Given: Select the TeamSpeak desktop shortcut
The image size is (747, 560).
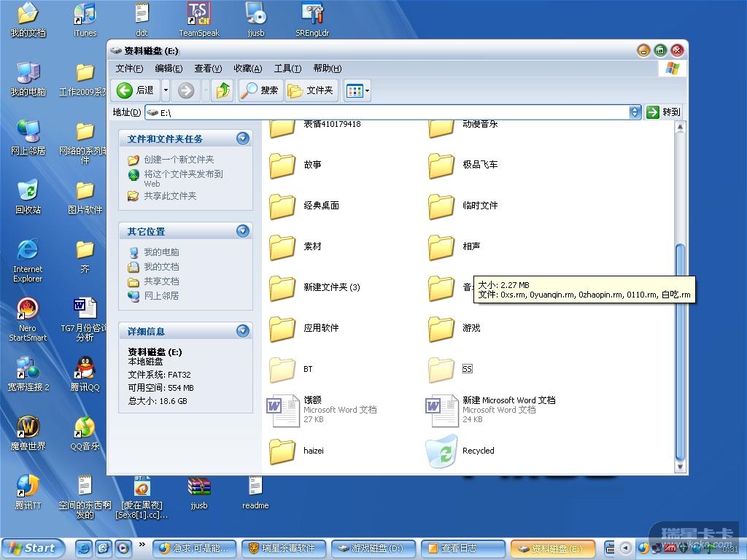Looking at the screenshot, I should [x=198, y=20].
